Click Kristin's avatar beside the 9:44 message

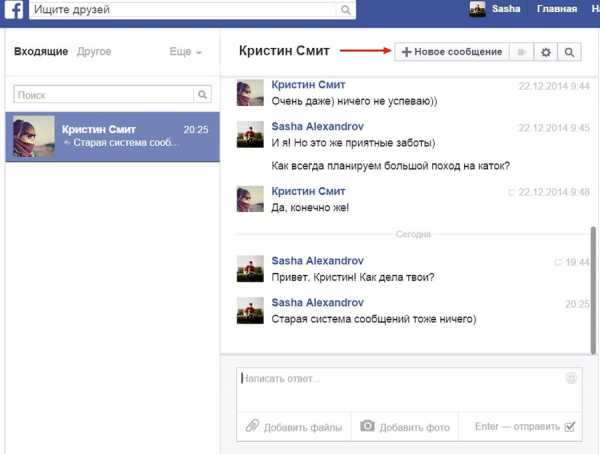pos(250,93)
